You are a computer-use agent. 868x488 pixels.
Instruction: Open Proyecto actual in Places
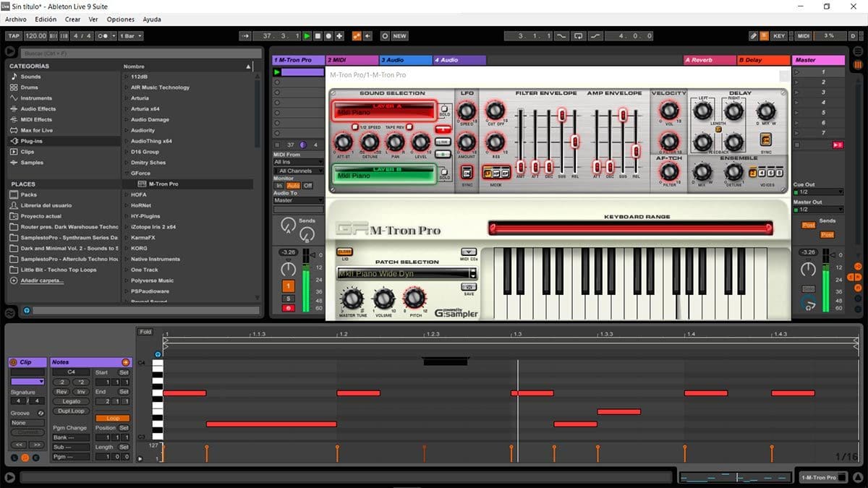41,216
